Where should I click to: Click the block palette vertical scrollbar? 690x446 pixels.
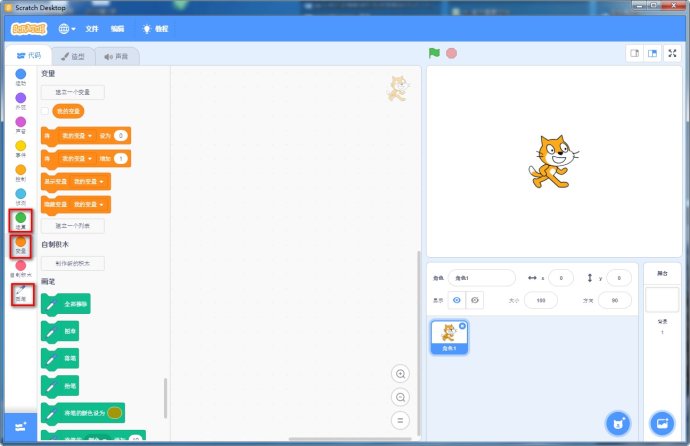165,398
